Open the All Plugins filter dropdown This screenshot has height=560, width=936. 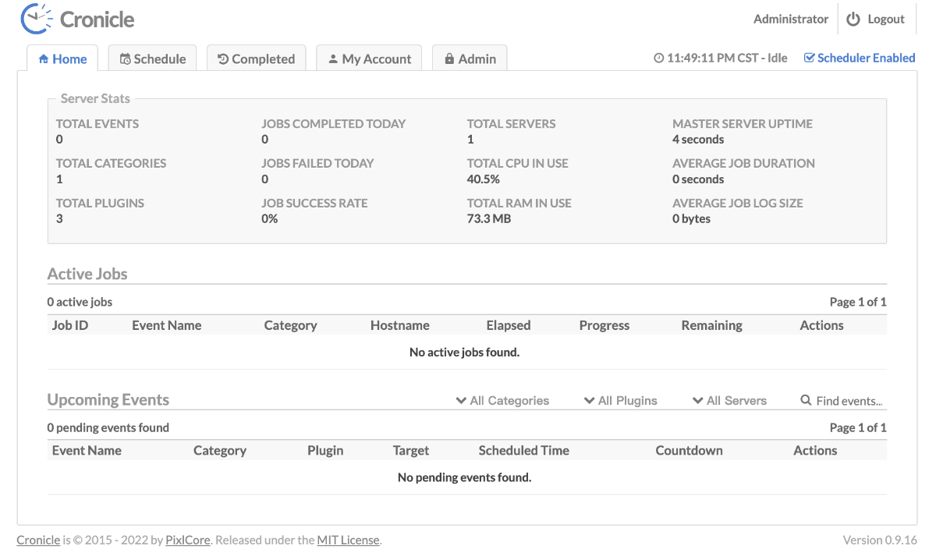coord(621,400)
